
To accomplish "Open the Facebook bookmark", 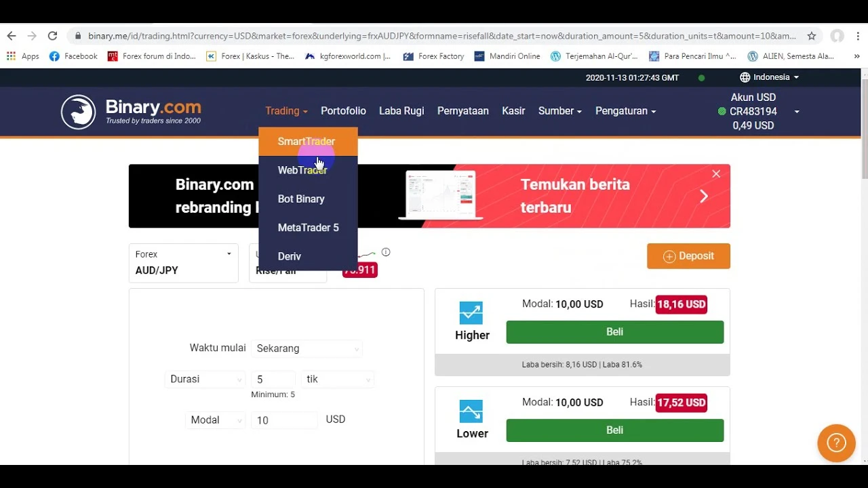I will (73, 56).
